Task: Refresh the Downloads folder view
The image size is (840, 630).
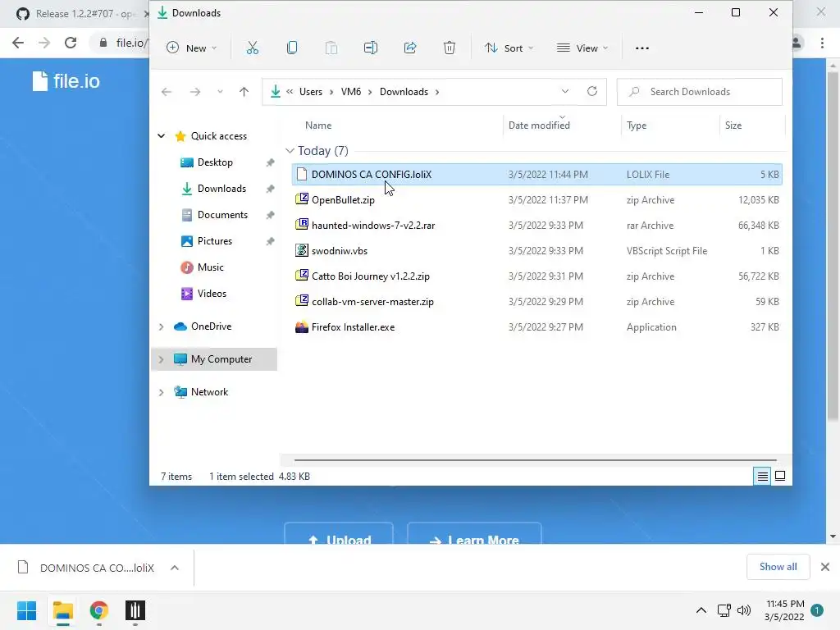Action: [x=592, y=92]
